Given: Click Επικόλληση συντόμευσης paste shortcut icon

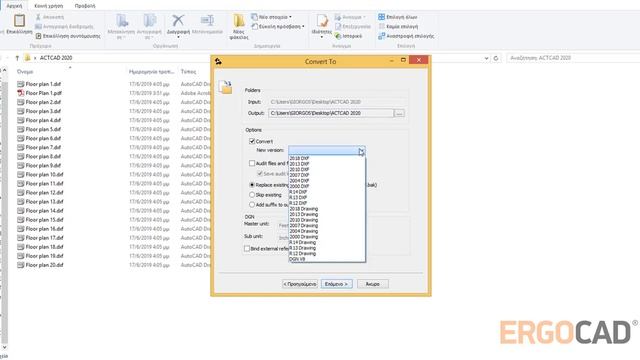Looking at the screenshot, I should click(38, 36).
